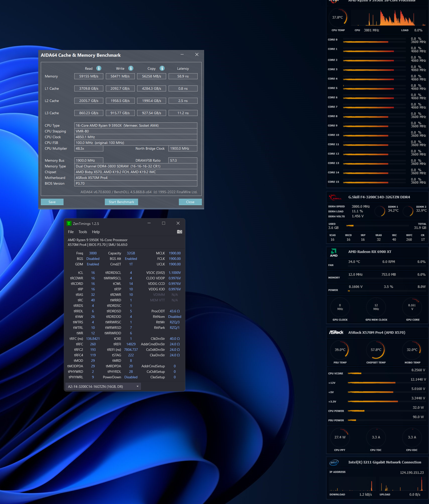Viewport: 429px width, 504px height.
Task: Click the CPU TEMP 37.8°C gauge
Action: coord(338,17)
